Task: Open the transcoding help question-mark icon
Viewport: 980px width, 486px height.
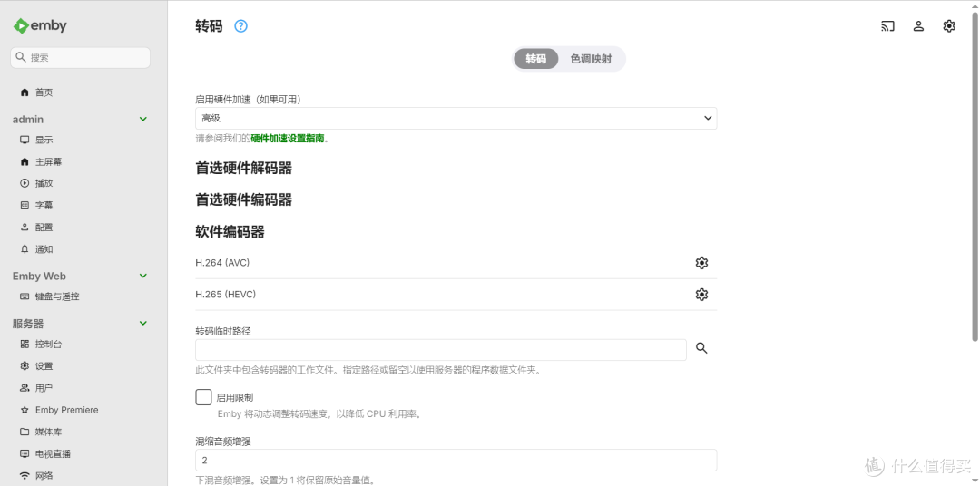Action: pos(240,26)
